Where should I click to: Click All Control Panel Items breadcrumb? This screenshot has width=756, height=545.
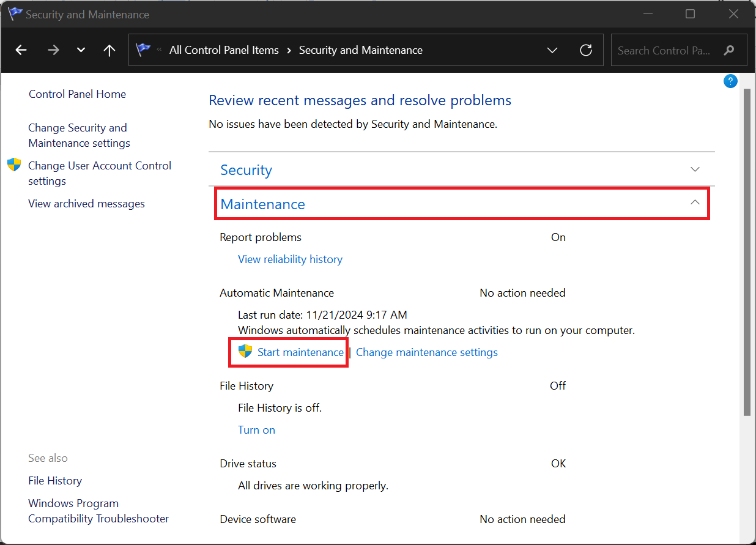click(224, 50)
